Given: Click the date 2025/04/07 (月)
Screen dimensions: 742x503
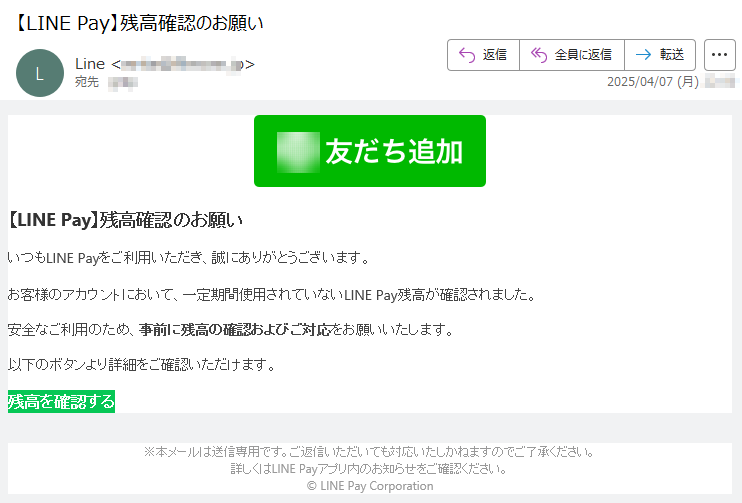Looking at the screenshot, I should click(653, 82).
